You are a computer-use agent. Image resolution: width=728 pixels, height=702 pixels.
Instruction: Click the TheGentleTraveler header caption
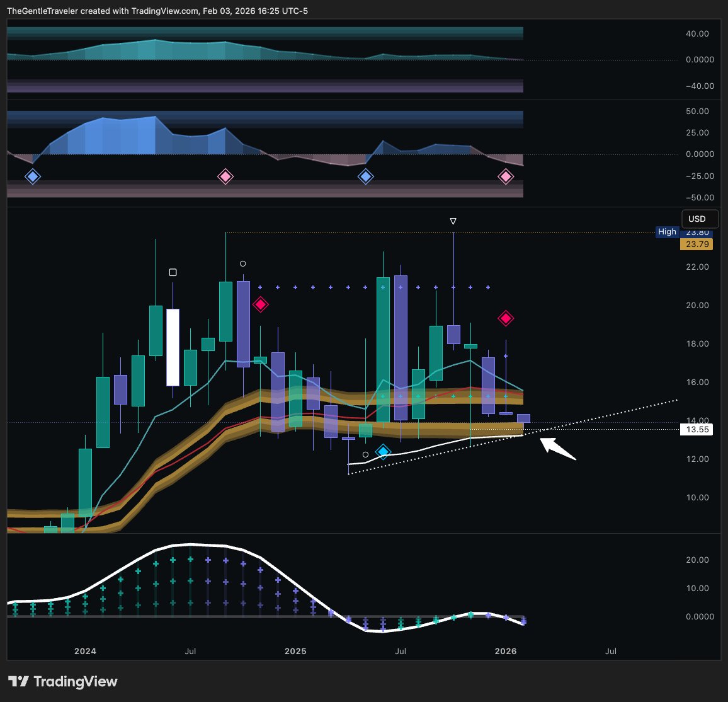[x=157, y=11]
